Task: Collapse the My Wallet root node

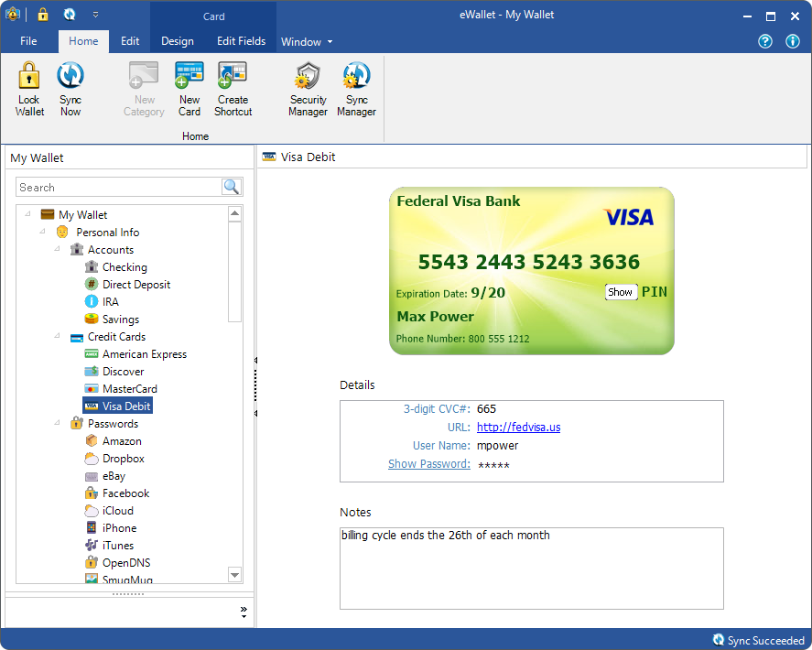Action: [x=28, y=214]
